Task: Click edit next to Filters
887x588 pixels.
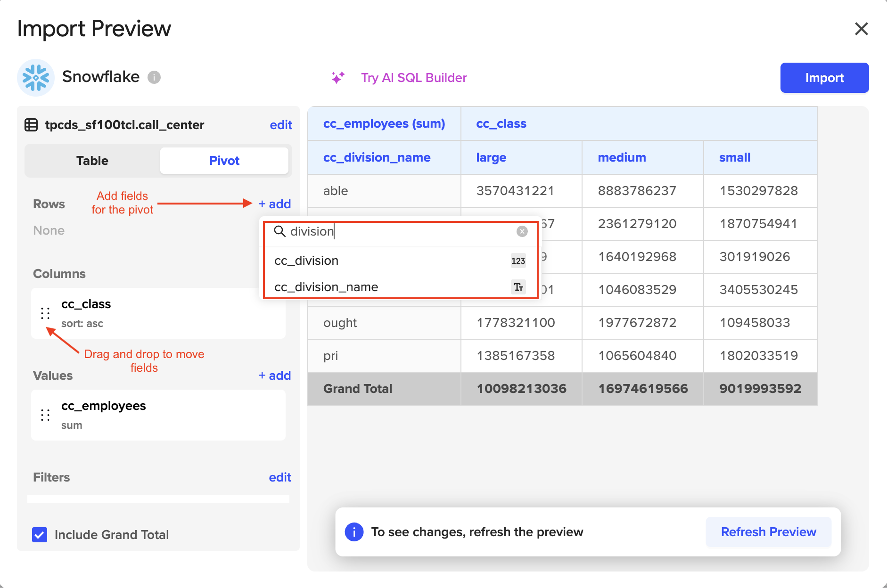Action: [280, 477]
